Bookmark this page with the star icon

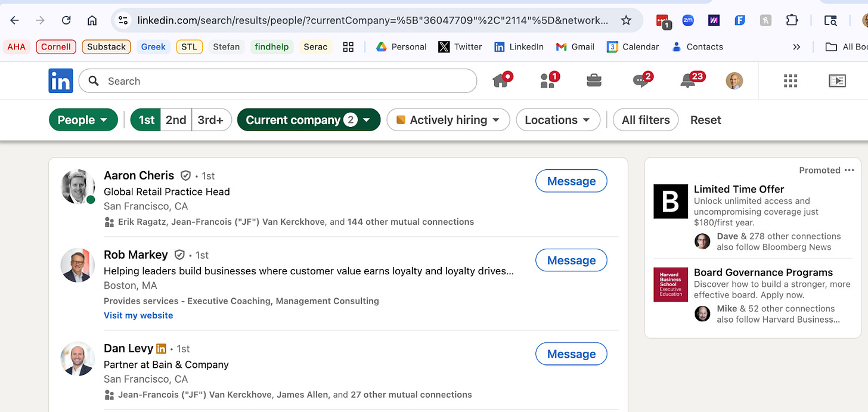(626, 20)
